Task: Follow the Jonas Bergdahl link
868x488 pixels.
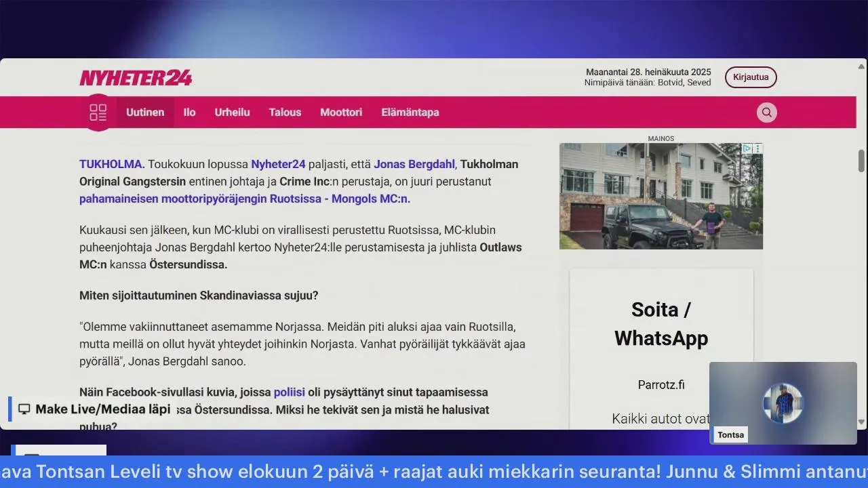Action: pyautogui.click(x=415, y=164)
